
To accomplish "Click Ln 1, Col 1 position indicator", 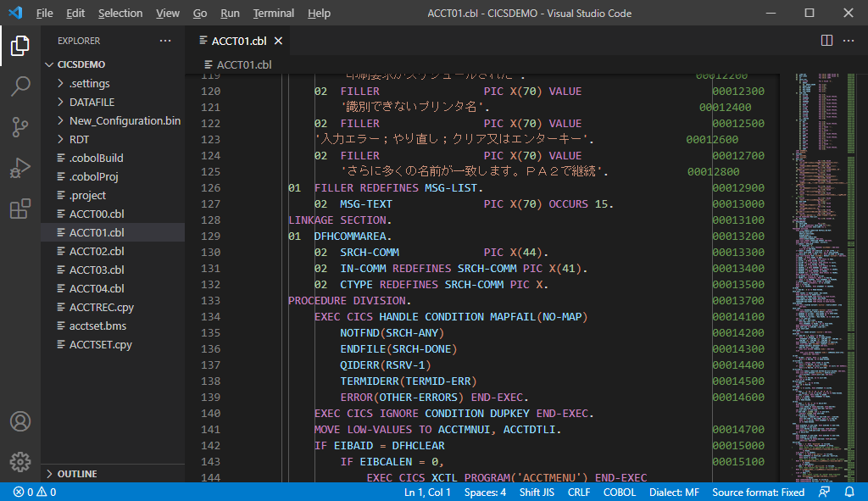I will click(427, 492).
